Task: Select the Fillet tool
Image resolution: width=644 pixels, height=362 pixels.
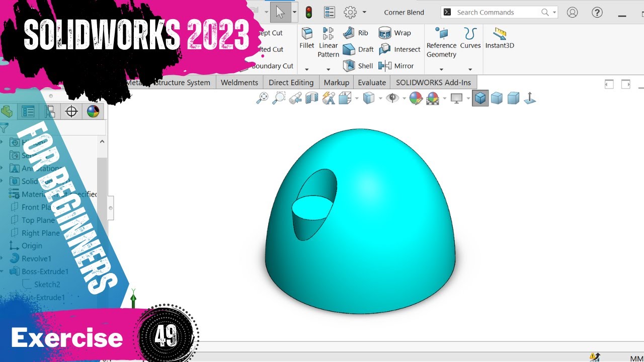Action: point(307,39)
